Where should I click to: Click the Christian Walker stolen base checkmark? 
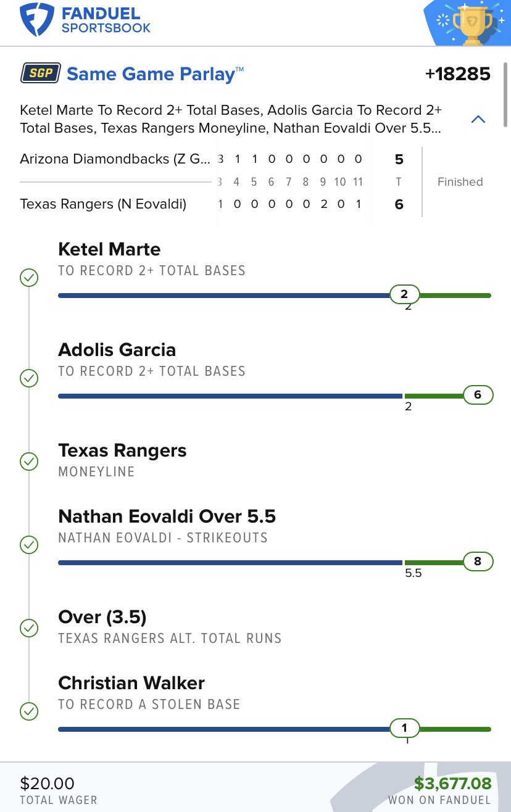coord(29,711)
